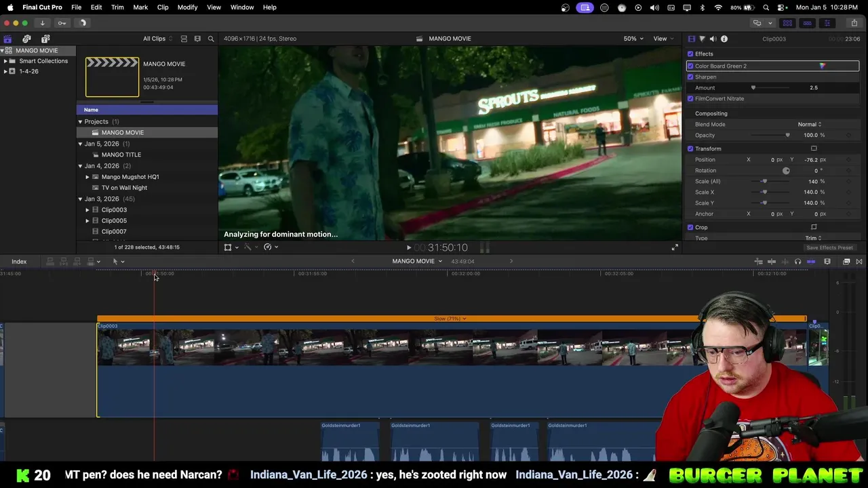This screenshot has width=868, height=488.
Task: Show the Color inspector triangle icon
Action: click(702, 39)
